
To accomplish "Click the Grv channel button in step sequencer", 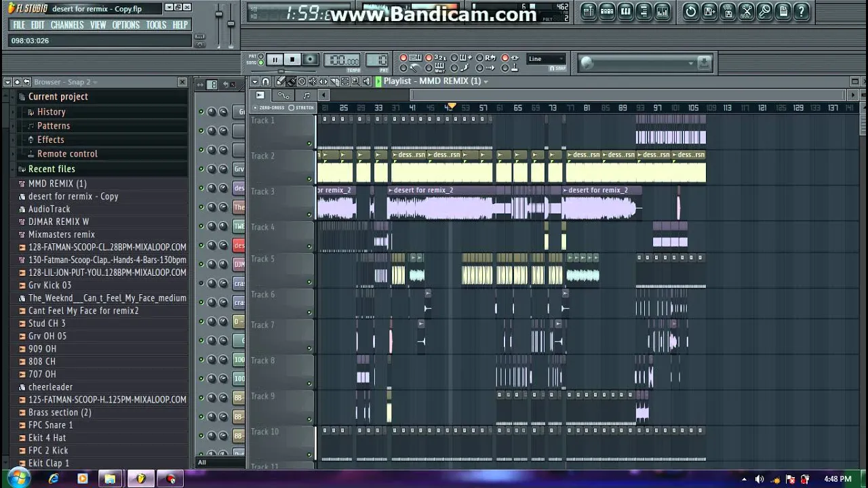I will tap(239, 169).
